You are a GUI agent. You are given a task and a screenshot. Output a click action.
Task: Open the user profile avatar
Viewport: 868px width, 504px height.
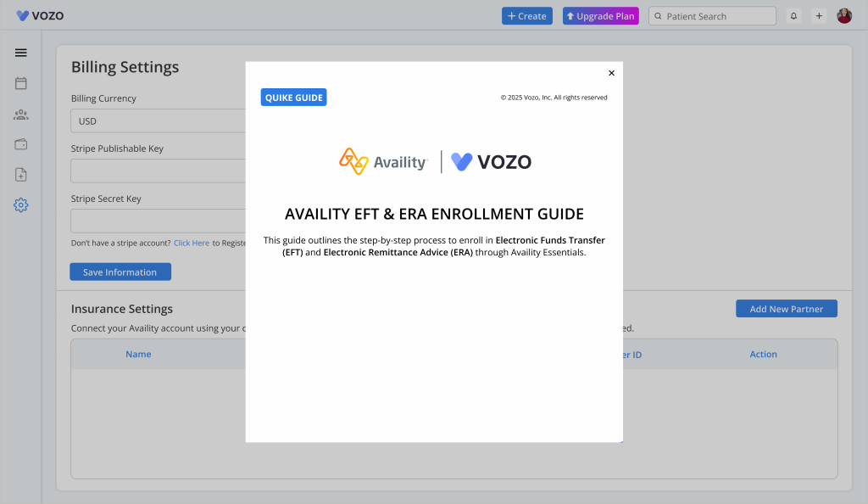[x=844, y=16]
